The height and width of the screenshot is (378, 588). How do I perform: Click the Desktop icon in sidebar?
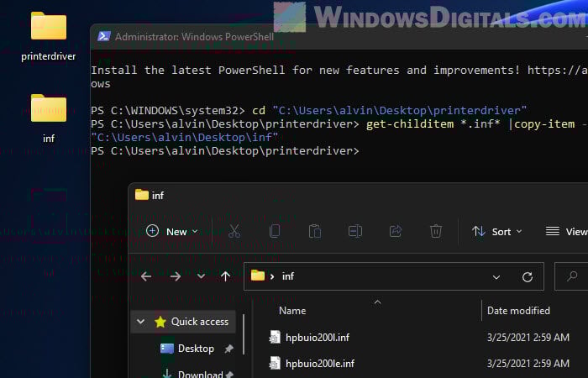coord(167,349)
